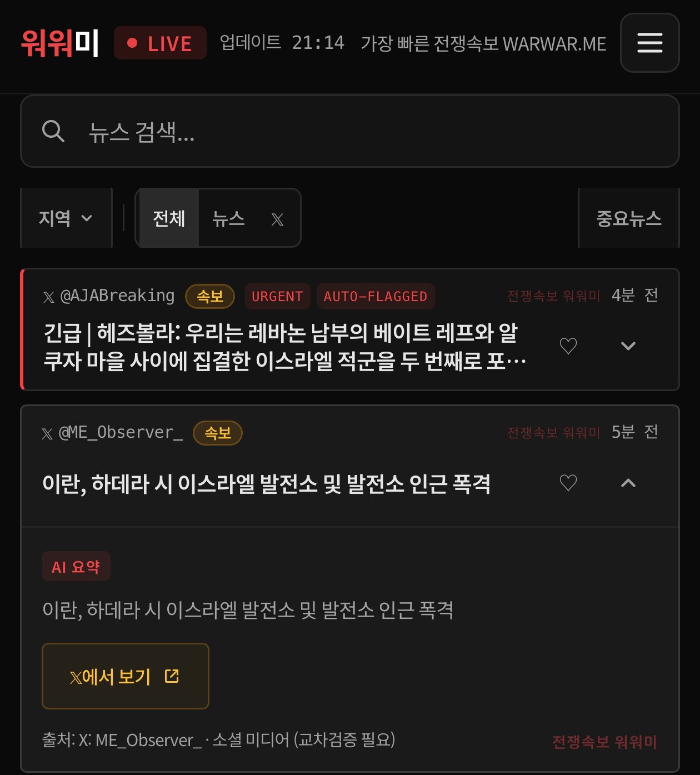Toggle the 중요뉴스 filter
The height and width of the screenshot is (775, 700).
(629, 218)
